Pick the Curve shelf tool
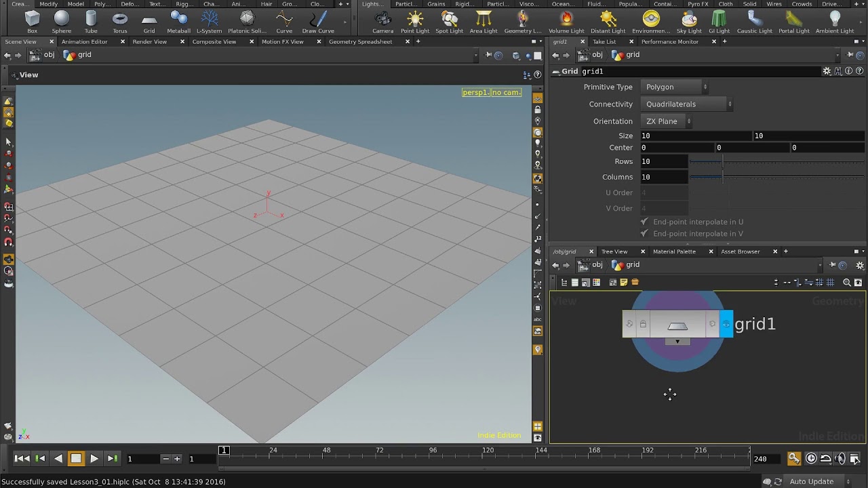Viewport: 868px width, 488px height. tap(284, 22)
